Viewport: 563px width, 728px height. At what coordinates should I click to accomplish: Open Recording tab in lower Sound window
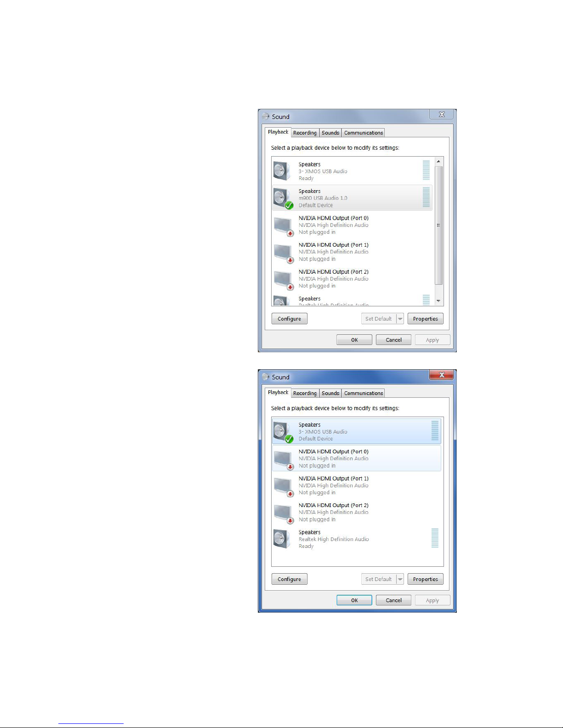tap(305, 393)
